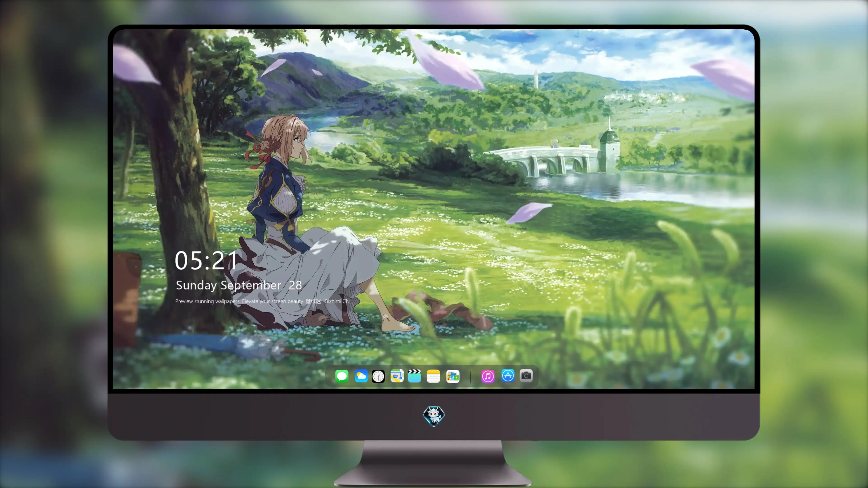Image resolution: width=868 pixels, height=488 pixels.
Task: Launch iTunes music app from the dock
Action: click(488, 376)
